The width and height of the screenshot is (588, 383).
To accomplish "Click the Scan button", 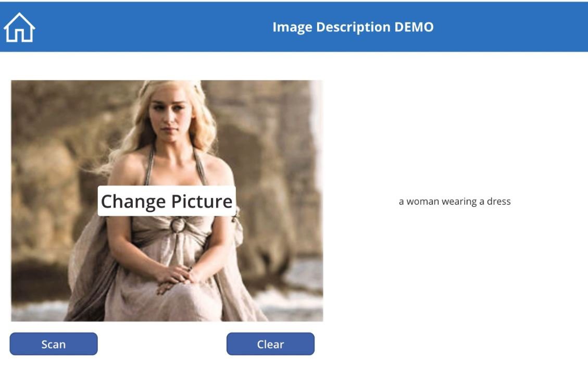I will point(54,343).
